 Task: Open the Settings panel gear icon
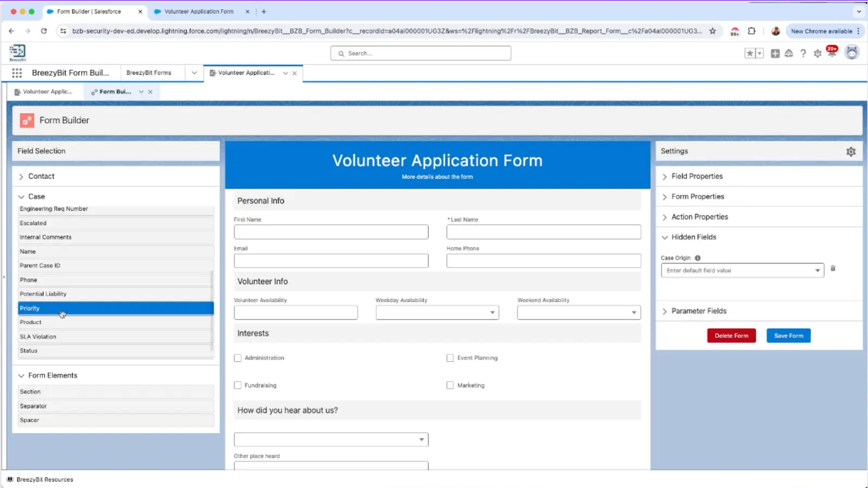coord(850,151)
